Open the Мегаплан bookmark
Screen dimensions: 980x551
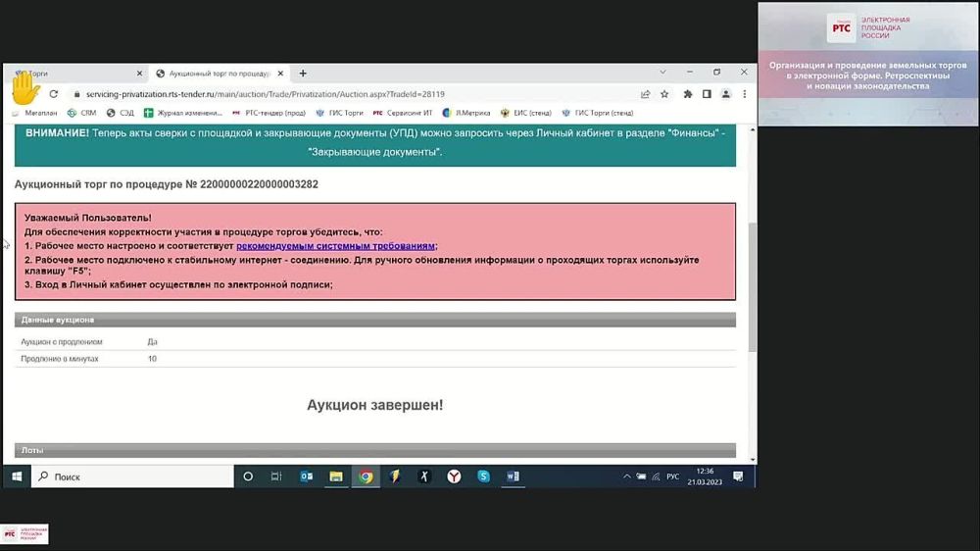(34, 113)
